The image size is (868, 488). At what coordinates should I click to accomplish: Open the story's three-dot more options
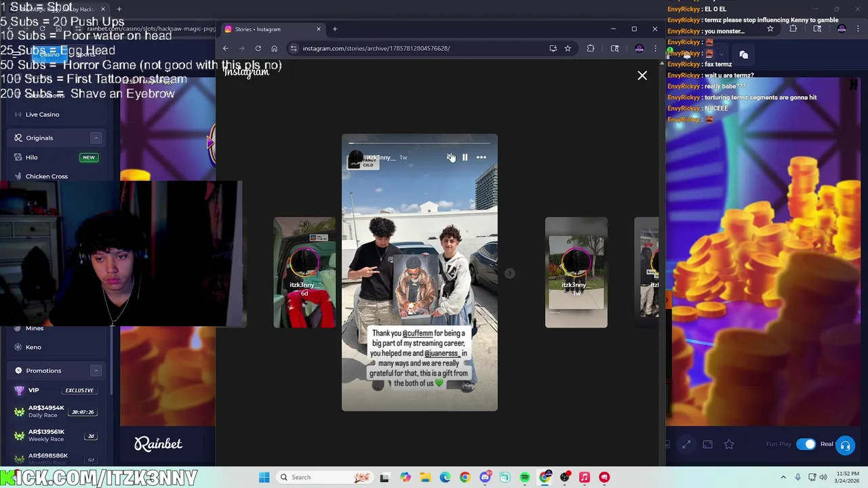tap(481, 157)
